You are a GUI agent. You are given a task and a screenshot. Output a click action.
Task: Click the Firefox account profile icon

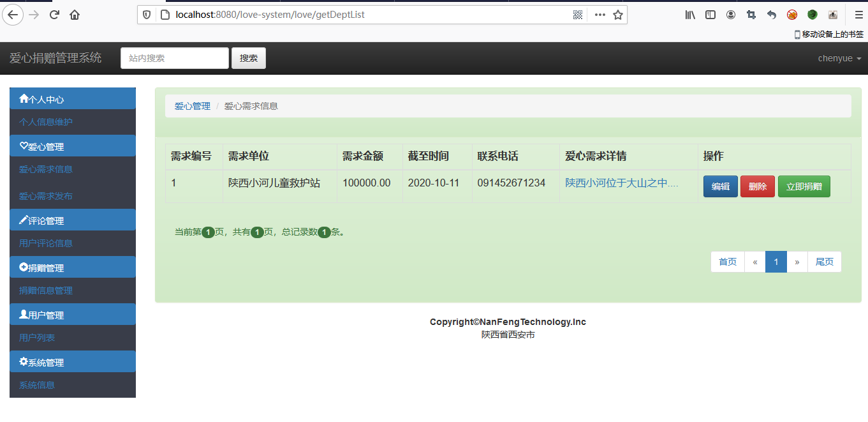(730, 14)
